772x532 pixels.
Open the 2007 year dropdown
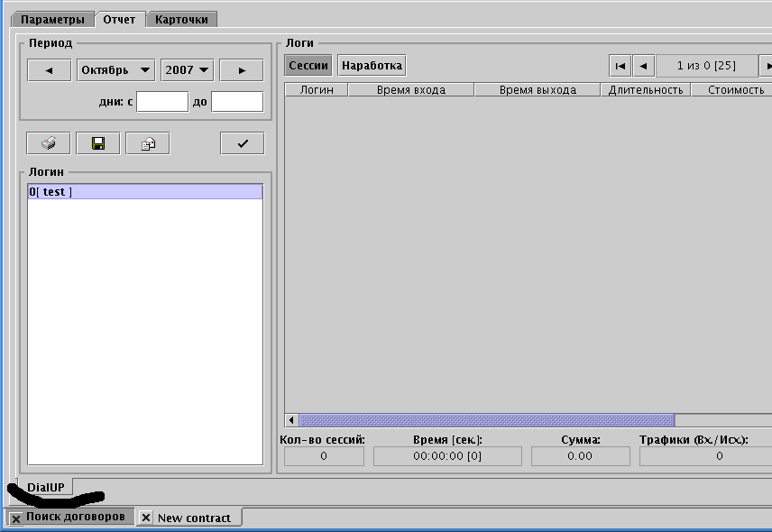(187, 70)
